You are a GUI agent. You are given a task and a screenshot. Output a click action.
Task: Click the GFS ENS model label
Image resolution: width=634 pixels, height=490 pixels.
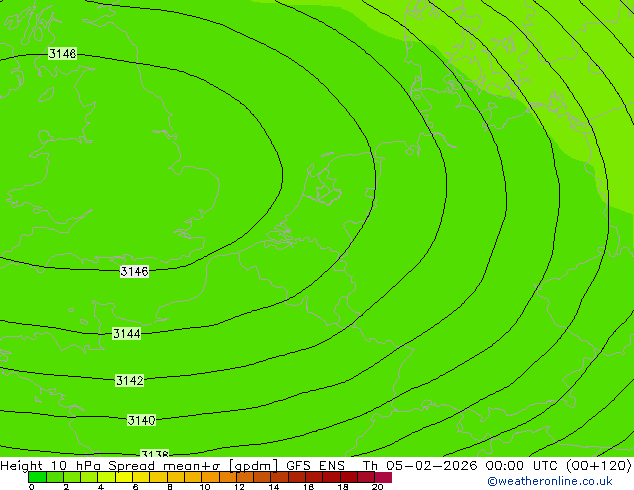click(315, 465)
